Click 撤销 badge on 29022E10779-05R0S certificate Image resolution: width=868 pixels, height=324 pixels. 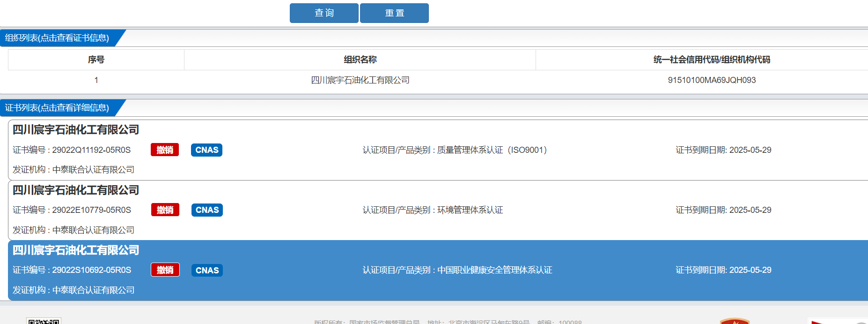(165, 210)
